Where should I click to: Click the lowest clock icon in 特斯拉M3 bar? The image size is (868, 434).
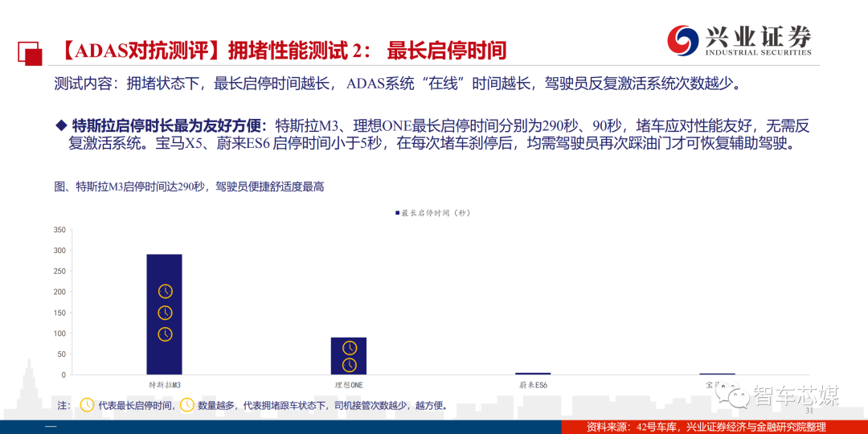(x=165, y=334)
